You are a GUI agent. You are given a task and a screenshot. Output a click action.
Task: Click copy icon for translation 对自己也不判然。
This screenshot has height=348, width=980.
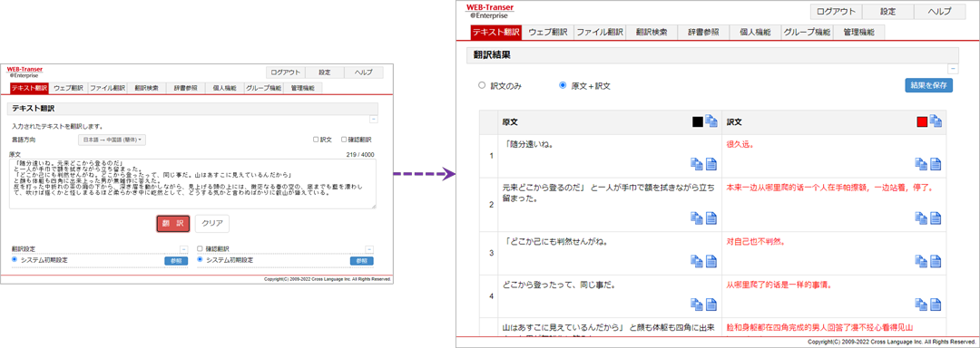921,261
